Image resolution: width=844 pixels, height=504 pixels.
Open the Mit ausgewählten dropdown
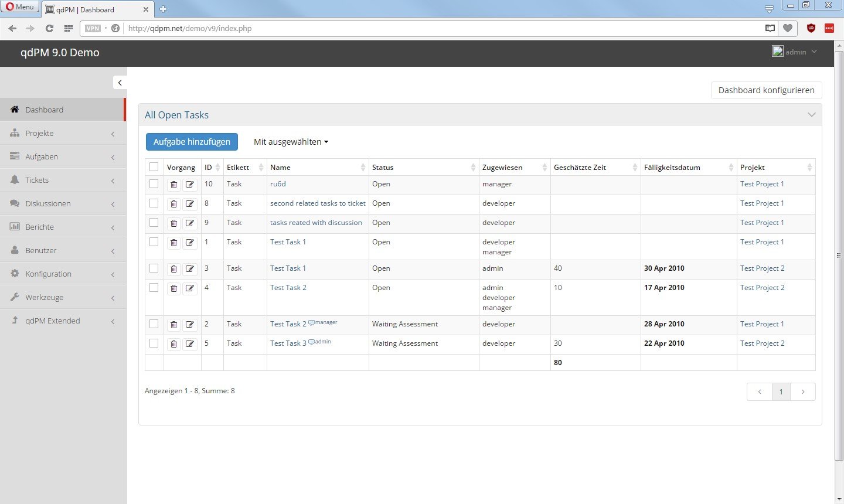(291, 142)
